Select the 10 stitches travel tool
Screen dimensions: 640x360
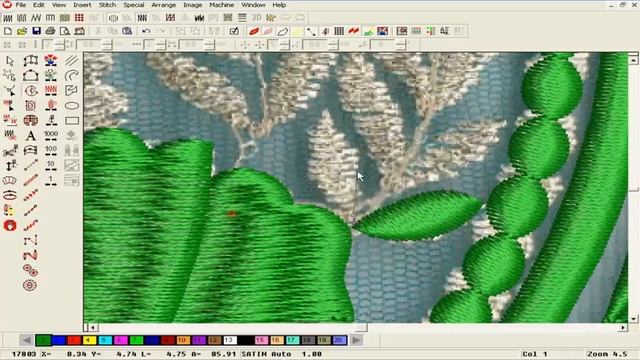point(51,166)
